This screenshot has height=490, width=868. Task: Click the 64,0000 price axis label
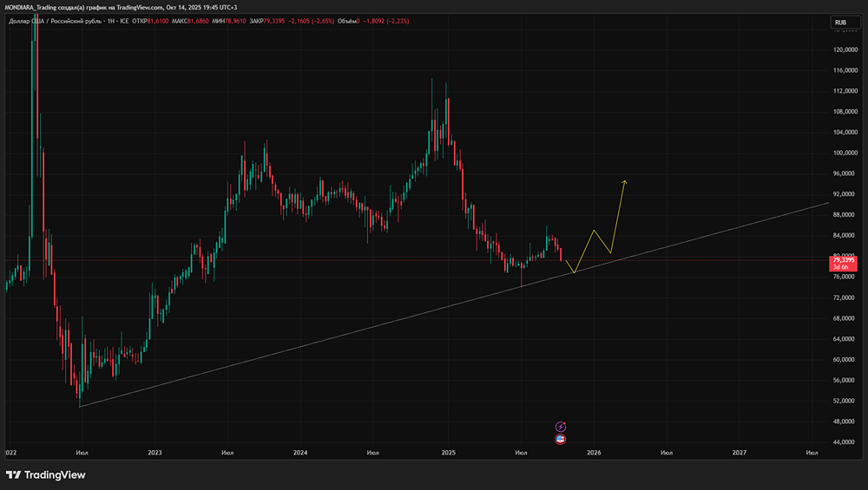point(845,339)
